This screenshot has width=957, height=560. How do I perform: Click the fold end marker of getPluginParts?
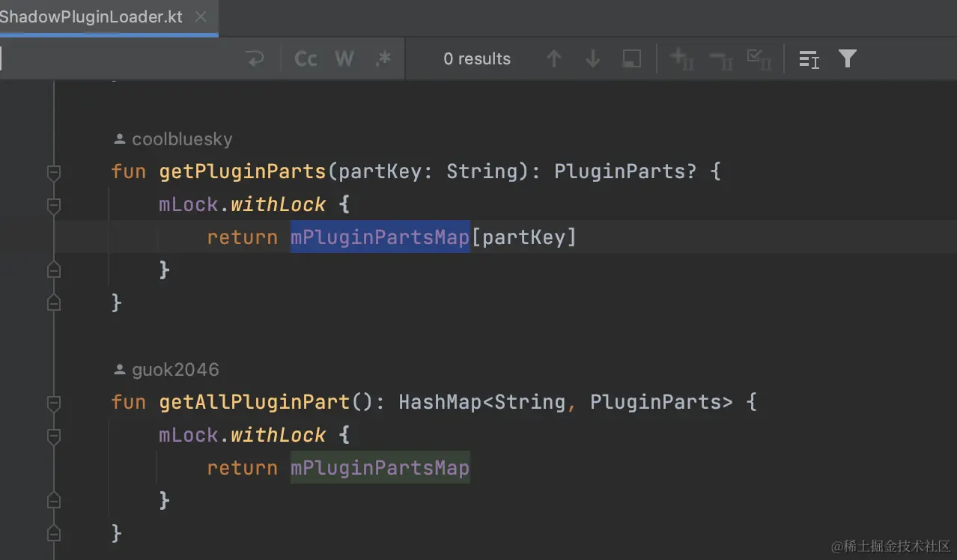click(54, 302)
